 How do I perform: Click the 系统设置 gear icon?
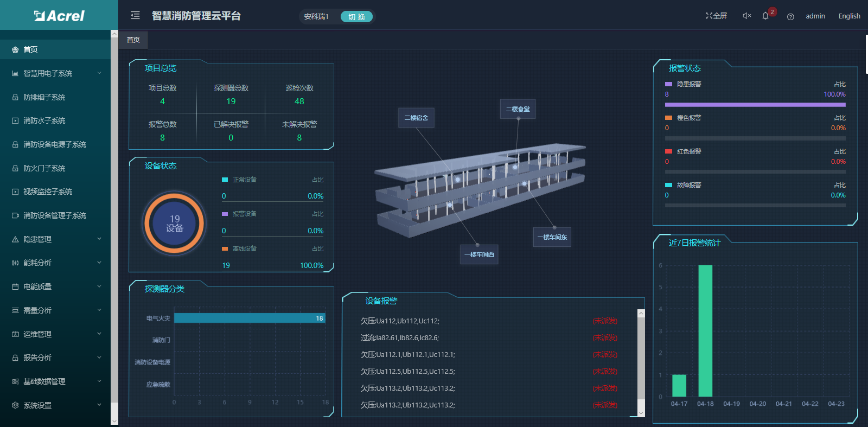point(15,405)
